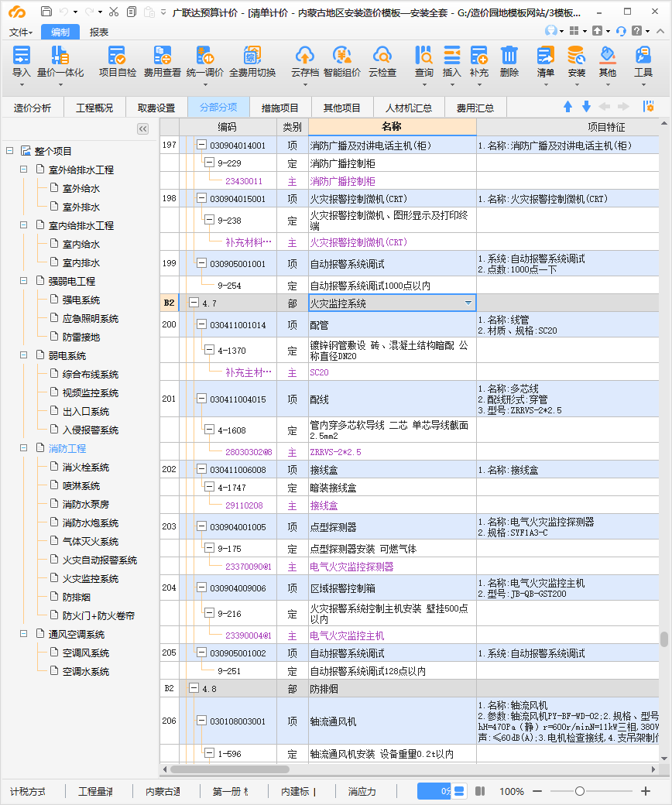Viewport: 672px width, 805px height.
Task: Click the blue move-up arrow icon
Action: pyautogui.click(x=567, y=107)
